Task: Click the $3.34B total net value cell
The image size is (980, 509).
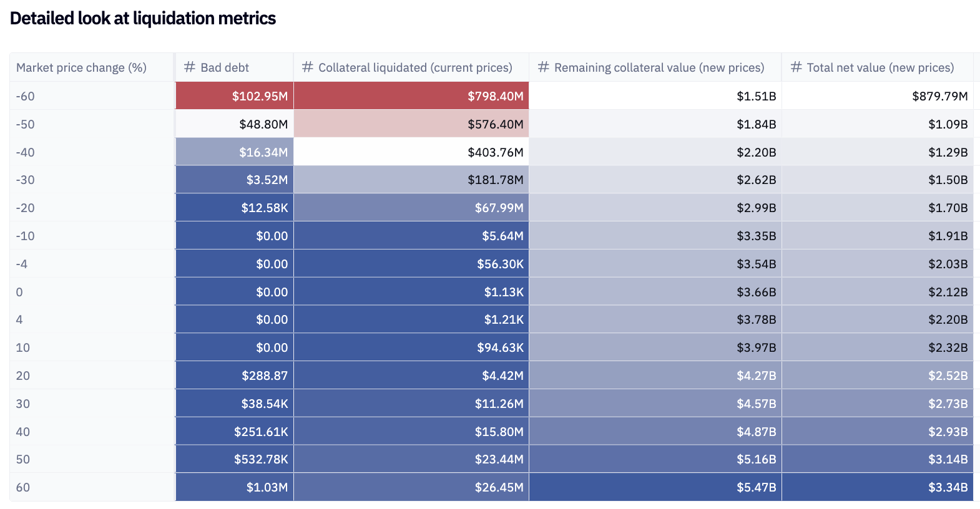Action: point(877,487)
